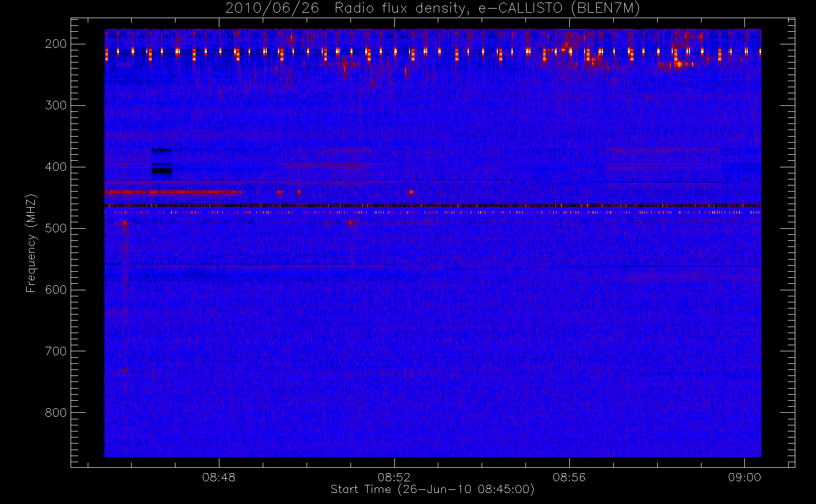Click the 700 frequency tick label
The image size is (816, 504).
pos(56,351)
